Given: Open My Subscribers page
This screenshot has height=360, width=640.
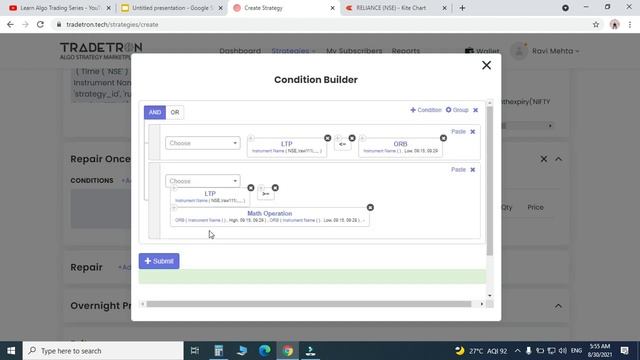Looking at the screenshot, I should [x=354, y=51].
